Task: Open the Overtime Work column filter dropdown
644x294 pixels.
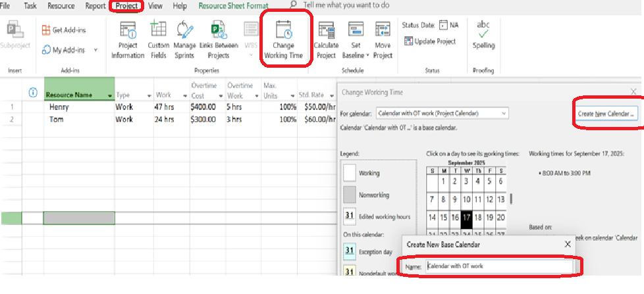Action: (x=256, y=96)
